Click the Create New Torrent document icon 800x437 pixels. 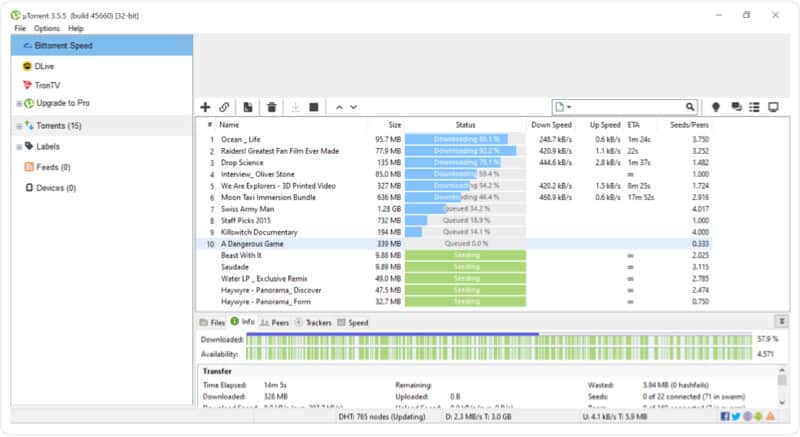(x=248, y=107)
